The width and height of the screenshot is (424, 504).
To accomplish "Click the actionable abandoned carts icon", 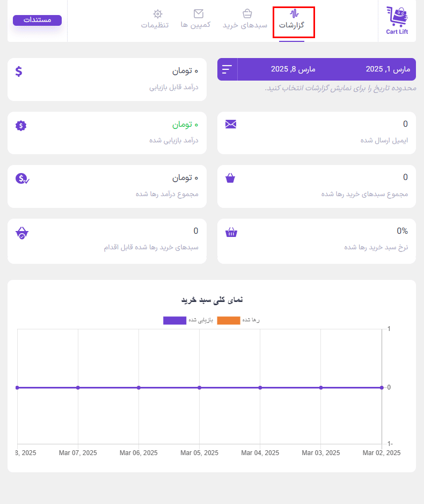I will click(22, 233).
